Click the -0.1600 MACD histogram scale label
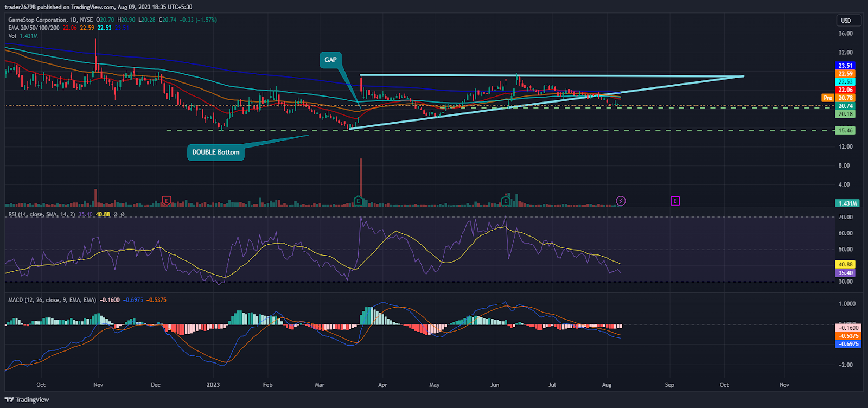 (847, 328)
